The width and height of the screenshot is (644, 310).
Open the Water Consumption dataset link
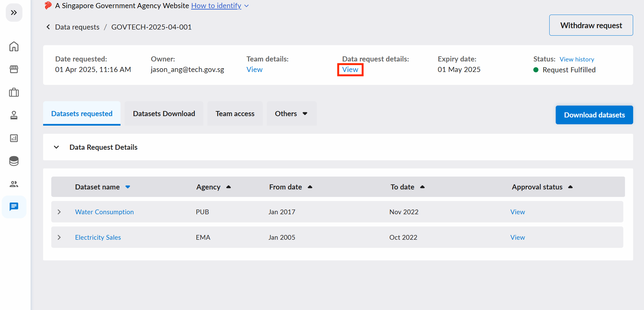pos(104,212)
